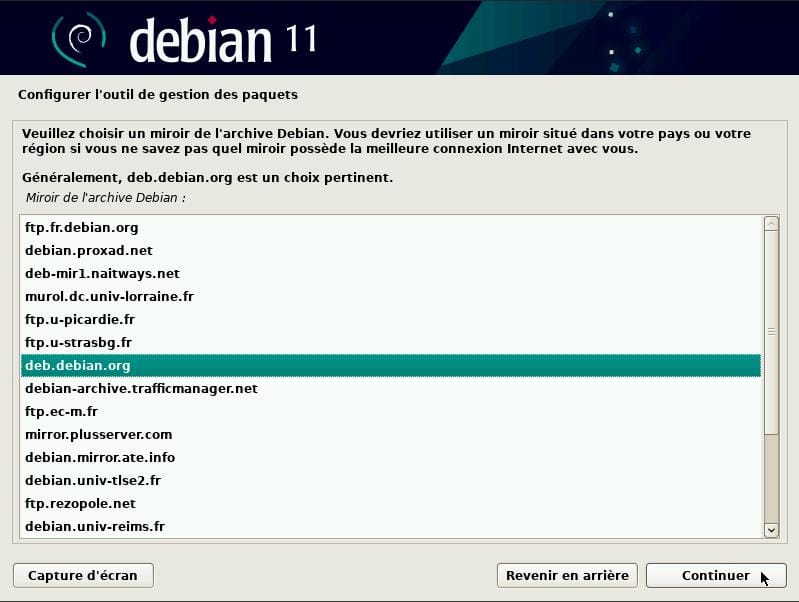Image resolution: width=799 pixels, height=602 pixels.
Task: Select ftp.u-strasbg.fr mirror
Action: [x=391, y=342]
